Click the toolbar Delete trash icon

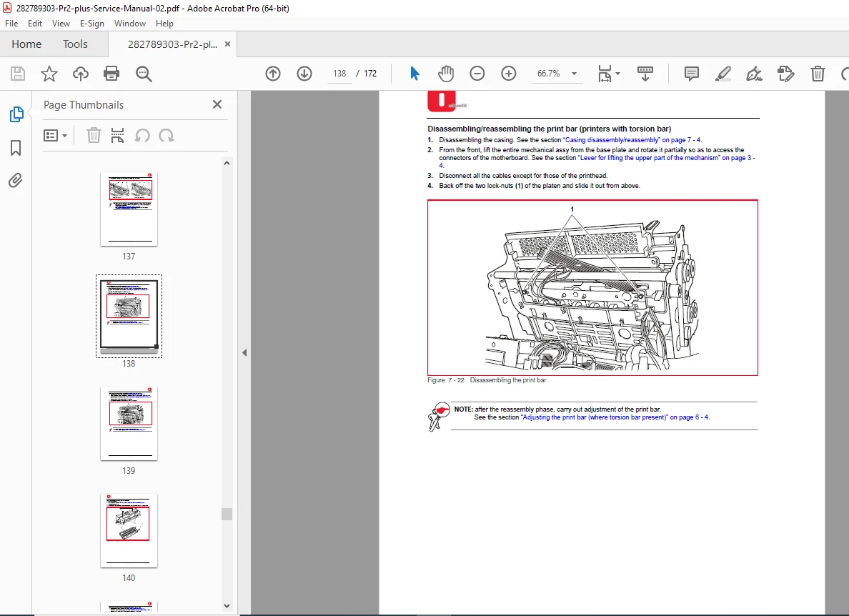pos(818,74)
